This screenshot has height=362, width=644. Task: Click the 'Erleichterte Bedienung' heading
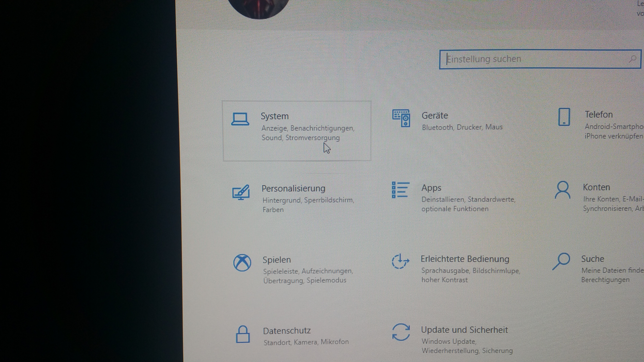[x=465, y=259]
